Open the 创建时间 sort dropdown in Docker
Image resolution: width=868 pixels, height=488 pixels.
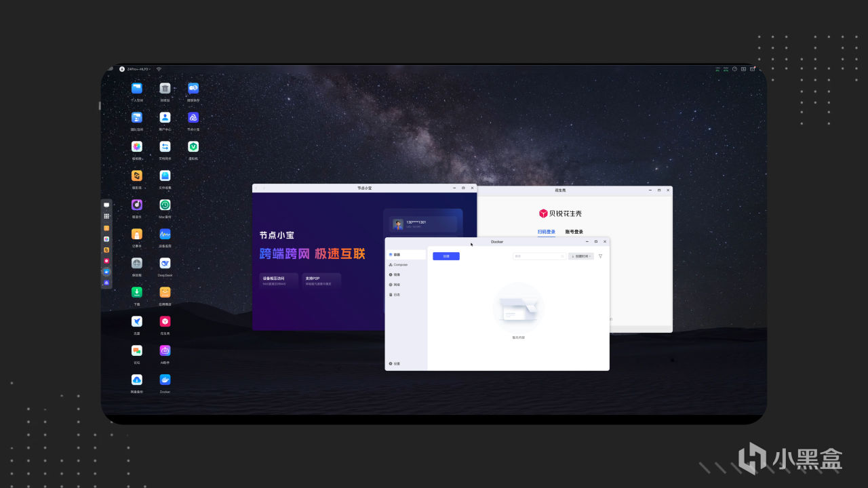[x=581, y=256]
